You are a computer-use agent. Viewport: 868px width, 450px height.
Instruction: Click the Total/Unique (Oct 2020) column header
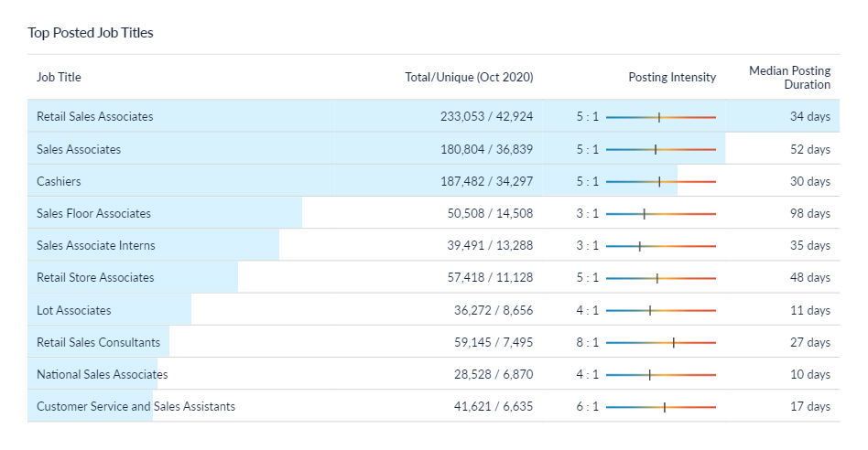tap(469, 78)
